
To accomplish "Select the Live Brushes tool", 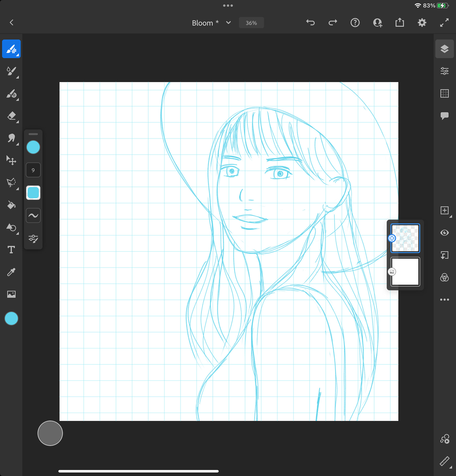I will pos(11,71).
